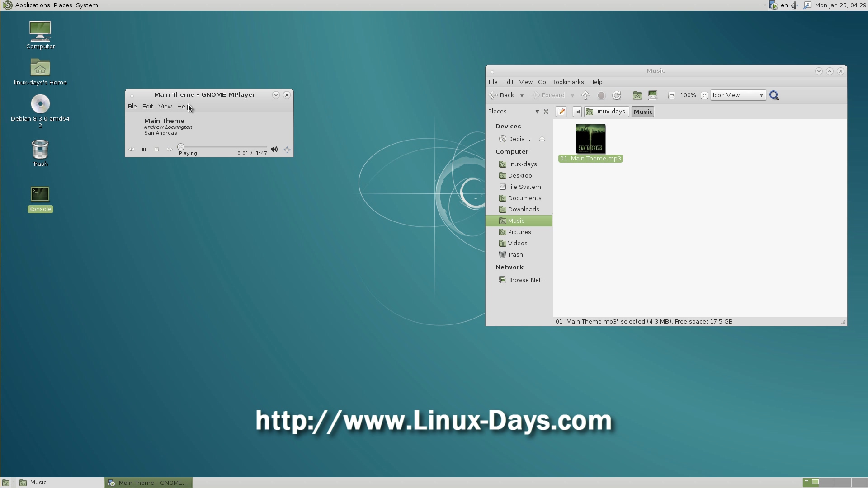Select the 01. Main Theme.mp3 thumbnail

point(590,139)
